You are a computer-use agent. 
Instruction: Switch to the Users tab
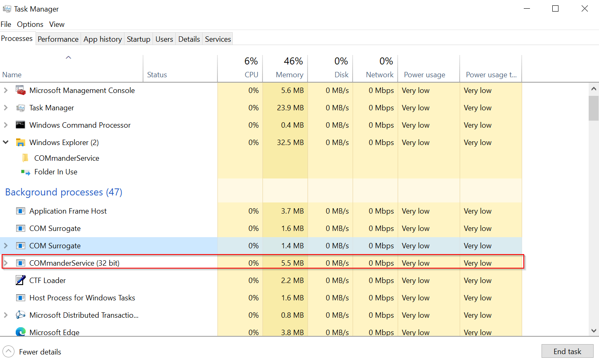(164, 39)
